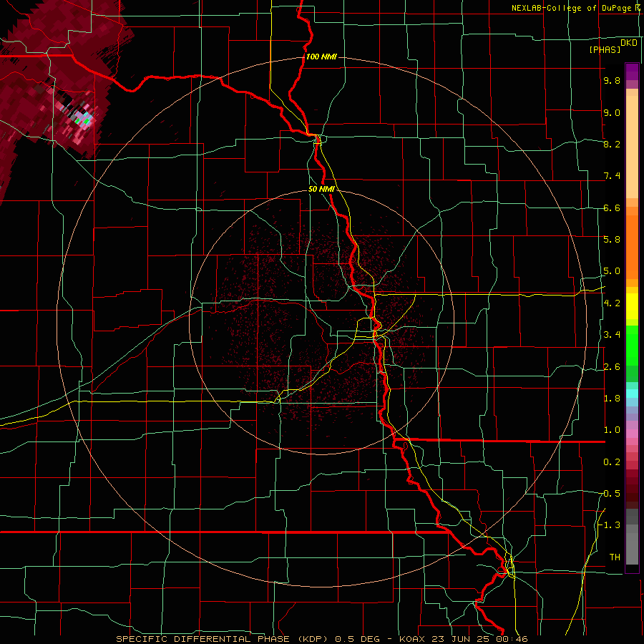
Task: Click the TH threshold label on the legend
Action: 615,557
